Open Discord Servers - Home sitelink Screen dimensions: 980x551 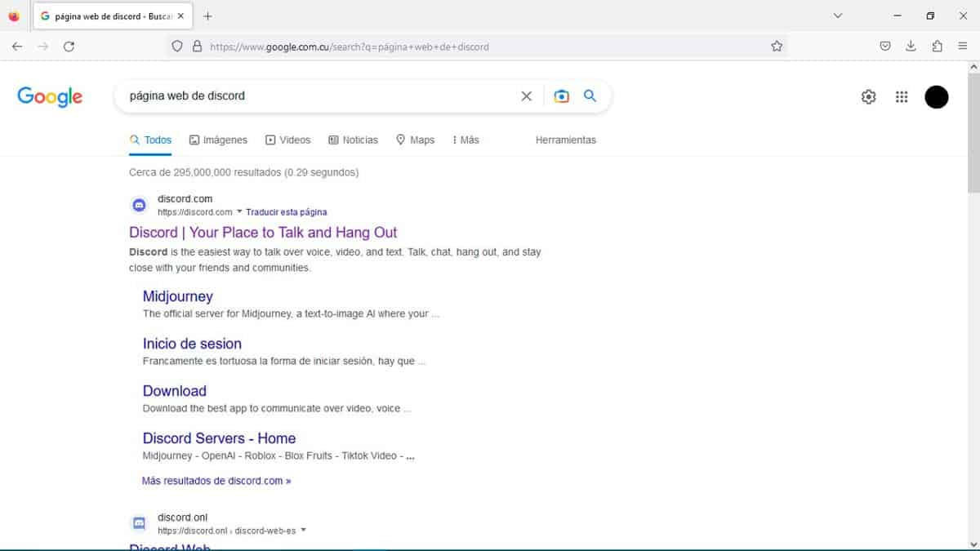pos(219,438)
